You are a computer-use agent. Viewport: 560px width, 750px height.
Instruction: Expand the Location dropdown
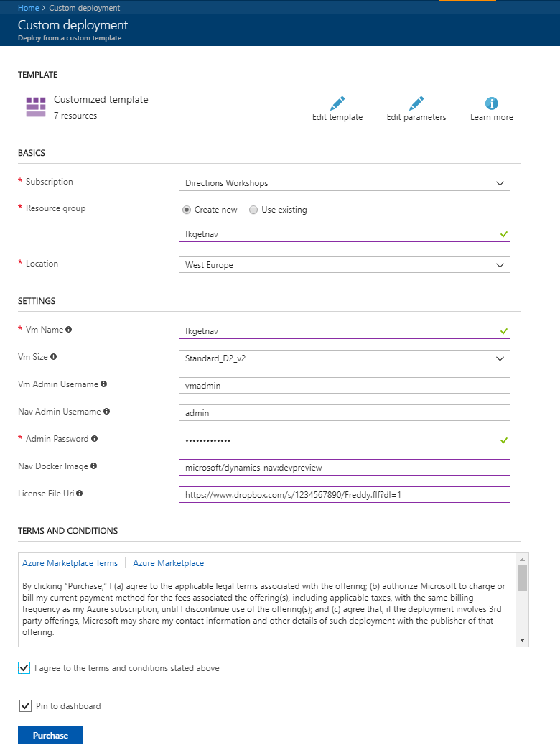tap(344, 265)
